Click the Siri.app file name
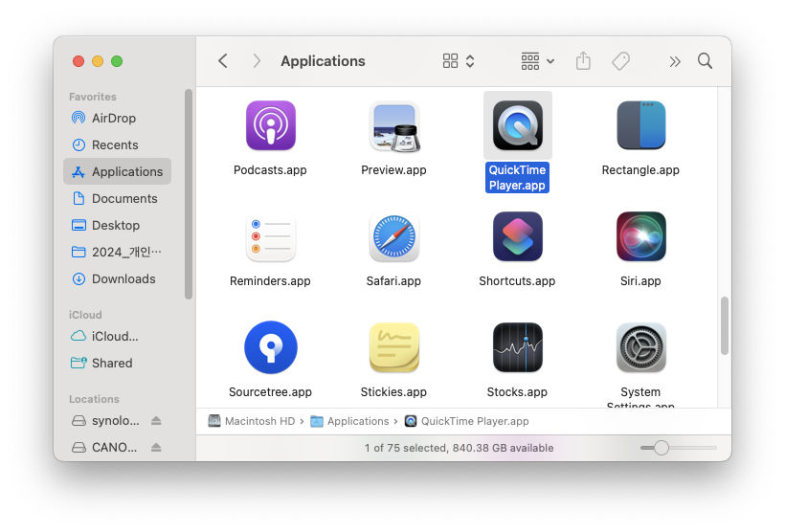Screen dimensions: 785x532 [x=640, y=281]
